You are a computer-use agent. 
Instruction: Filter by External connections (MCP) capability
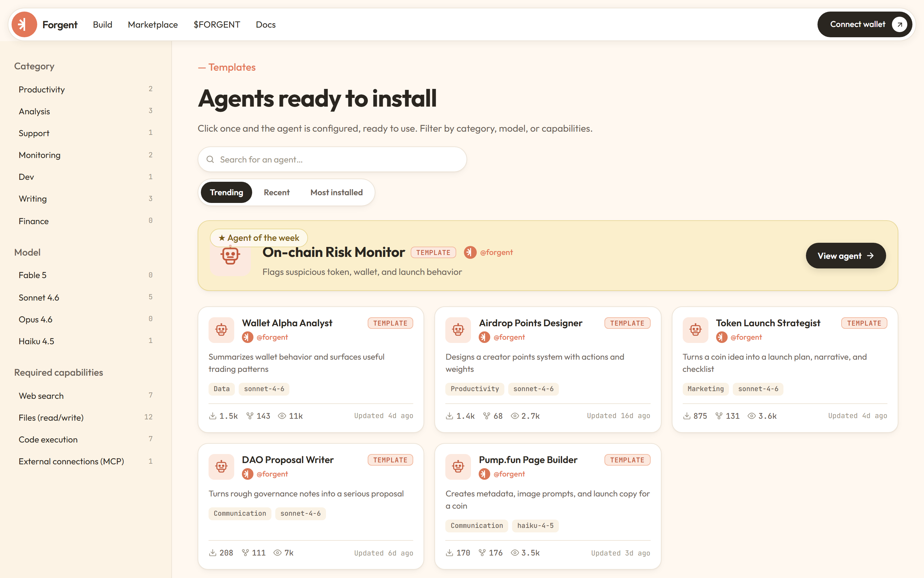(x=86, y=461)
